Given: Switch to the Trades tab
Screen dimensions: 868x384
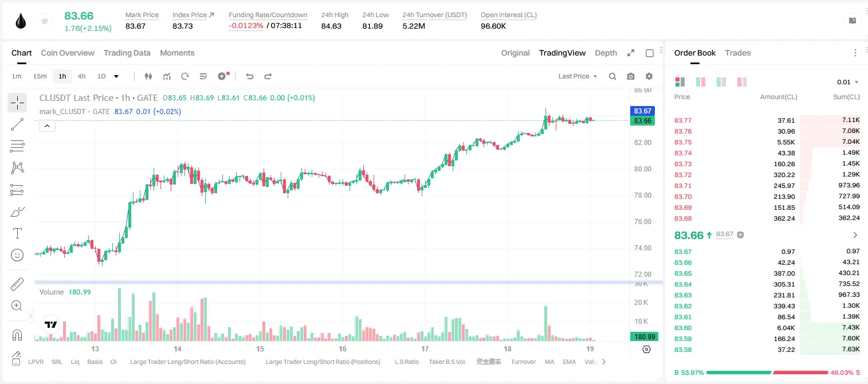Looking at the screenshot, I should [737, 53].
